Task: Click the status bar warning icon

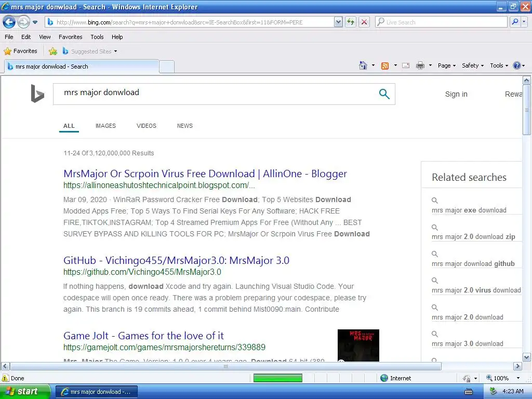Action: pos(5,378)
